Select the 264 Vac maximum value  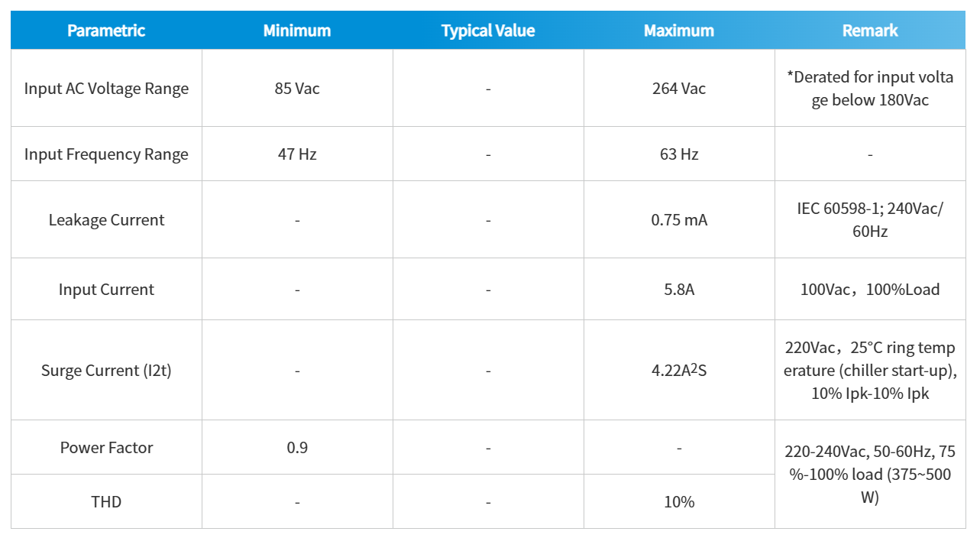click(679, 89)
